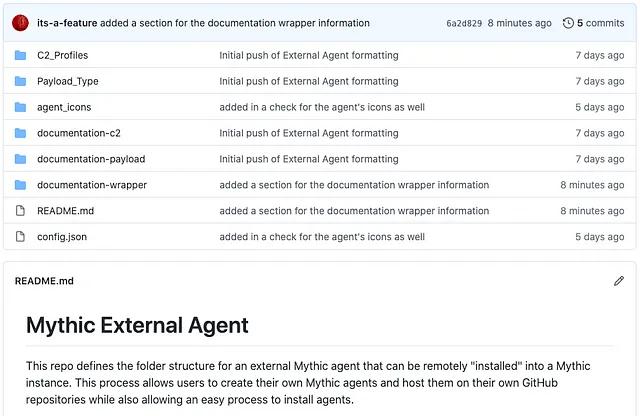Click the documentation-wrapper folder icon

20,185
